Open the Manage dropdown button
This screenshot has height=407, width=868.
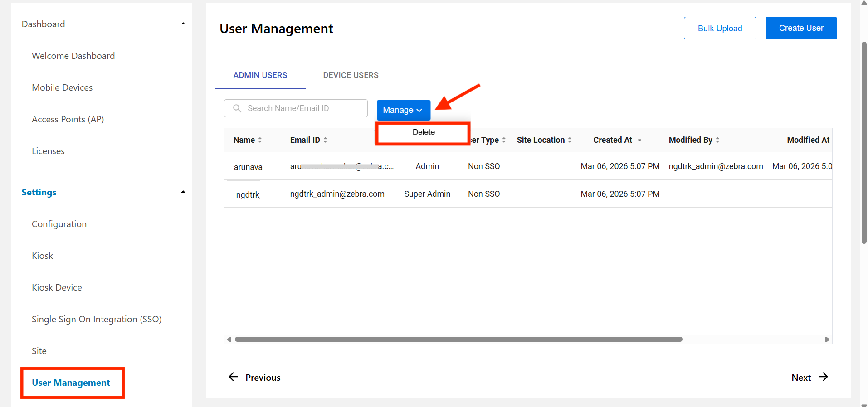point(403,110)
